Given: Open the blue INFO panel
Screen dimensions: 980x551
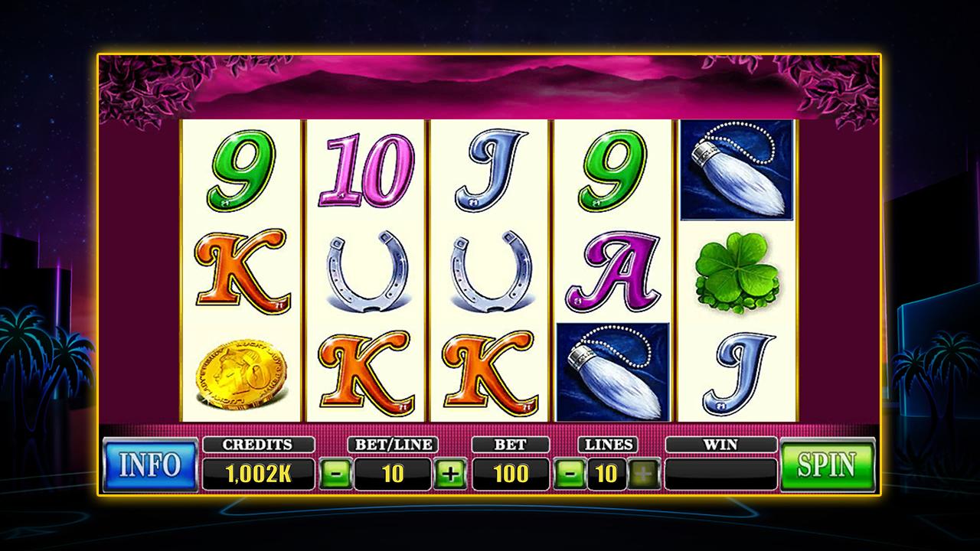Looking at the screenshot, I should coord(150,465).
